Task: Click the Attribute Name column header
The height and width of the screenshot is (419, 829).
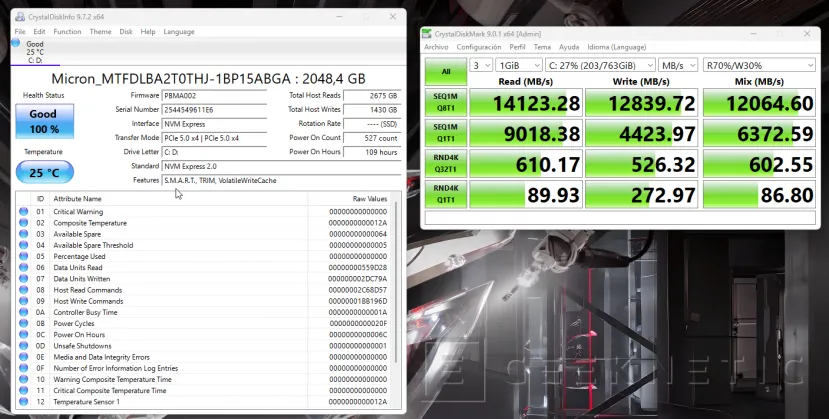Action: point(179,199)
